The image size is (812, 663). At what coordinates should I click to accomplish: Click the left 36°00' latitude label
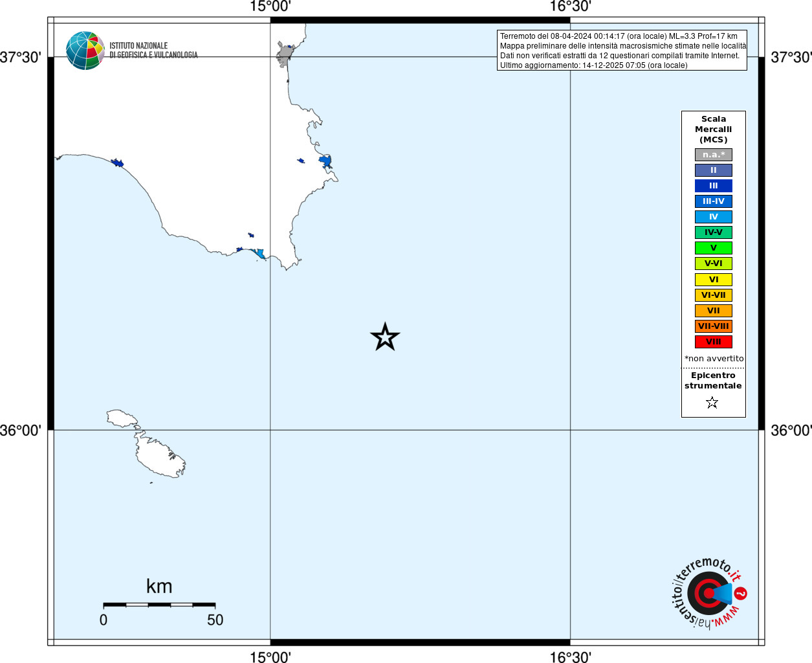pyautogui.click(x=21, y=430)
